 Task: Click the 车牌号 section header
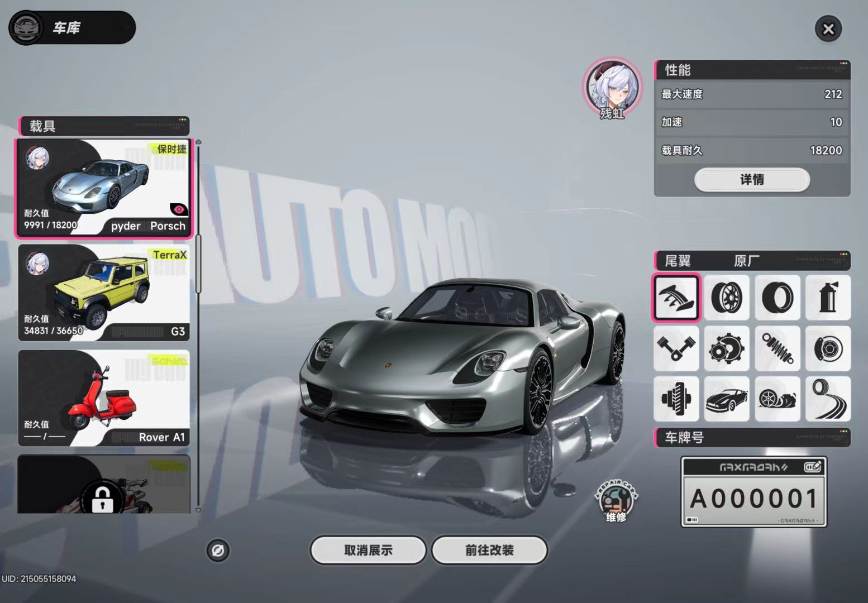click(752, 438)
